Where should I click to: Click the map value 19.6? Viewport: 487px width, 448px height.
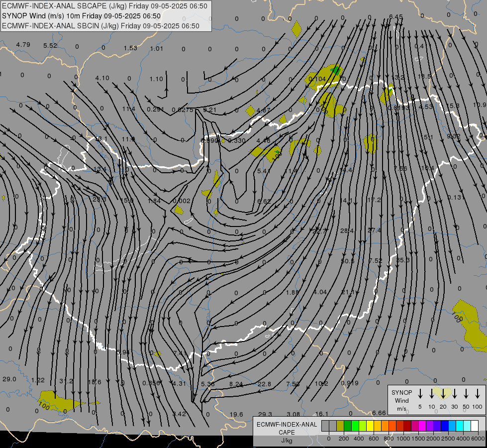(236, 414)
